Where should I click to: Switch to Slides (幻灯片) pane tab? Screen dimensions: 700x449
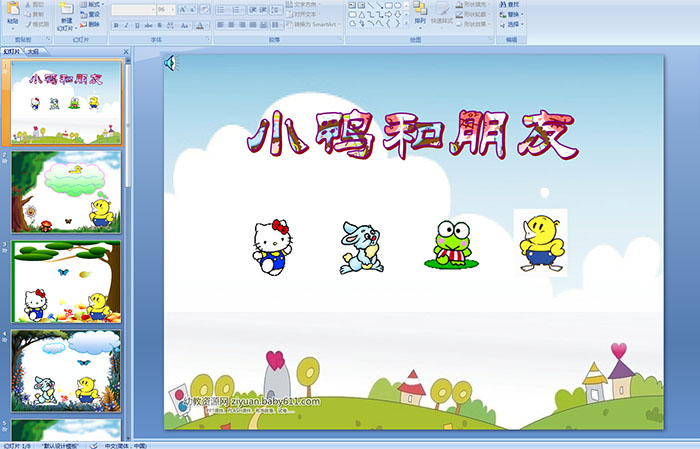click(x=12, y=52)
